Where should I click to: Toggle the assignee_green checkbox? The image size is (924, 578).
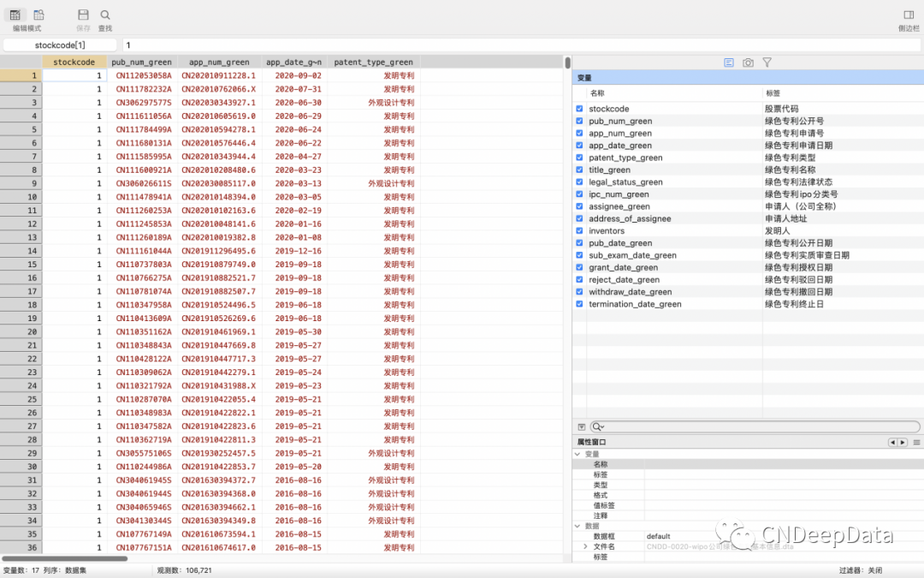579,206
